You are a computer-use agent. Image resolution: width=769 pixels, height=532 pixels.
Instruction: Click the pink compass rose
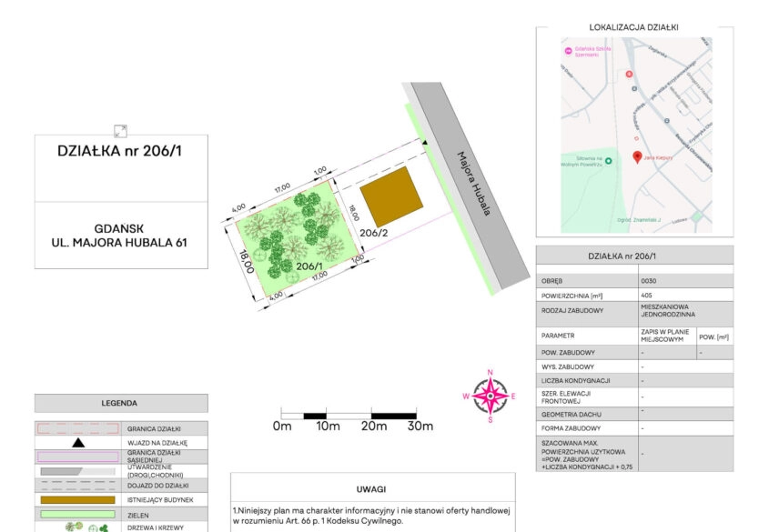[x=490, y=396]
